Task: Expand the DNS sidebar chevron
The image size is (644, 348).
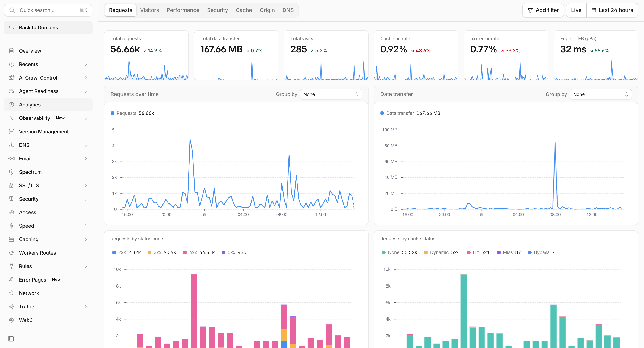Action: (86, 145)
